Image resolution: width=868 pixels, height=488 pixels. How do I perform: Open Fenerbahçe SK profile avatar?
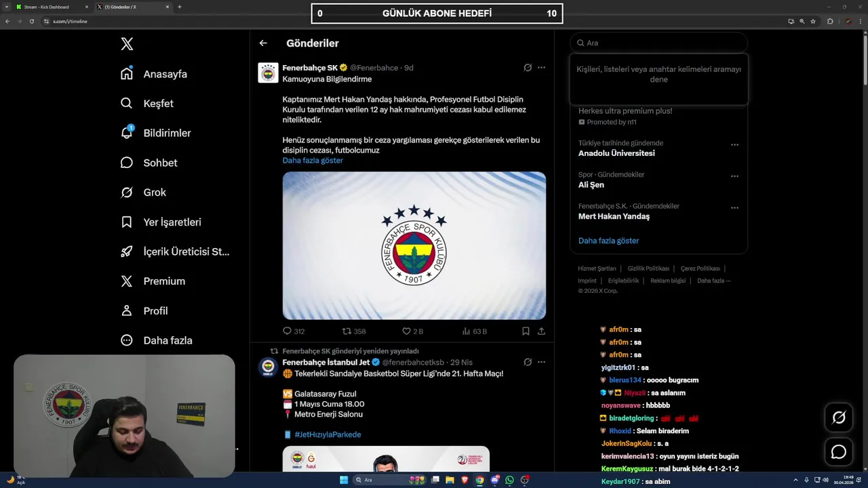point(268,73)
